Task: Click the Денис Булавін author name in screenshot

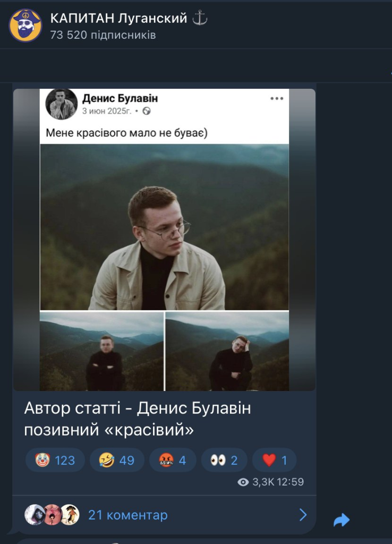Action: [120, 98]
